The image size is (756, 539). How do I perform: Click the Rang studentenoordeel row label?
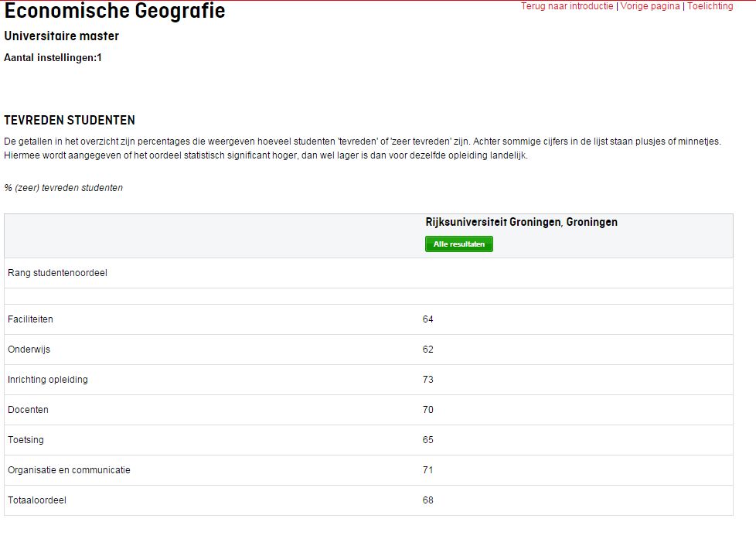[x=57, y=273]
